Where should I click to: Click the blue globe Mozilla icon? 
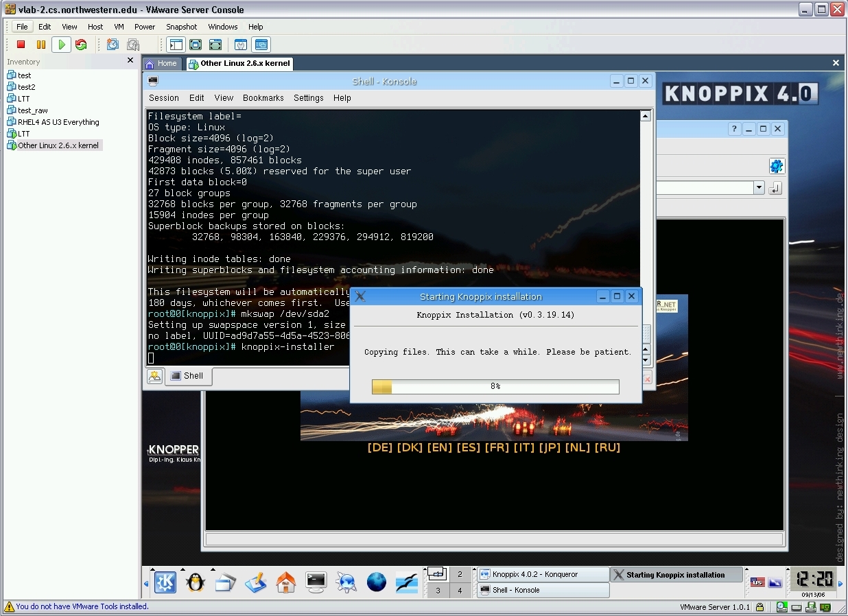(376, 582)
